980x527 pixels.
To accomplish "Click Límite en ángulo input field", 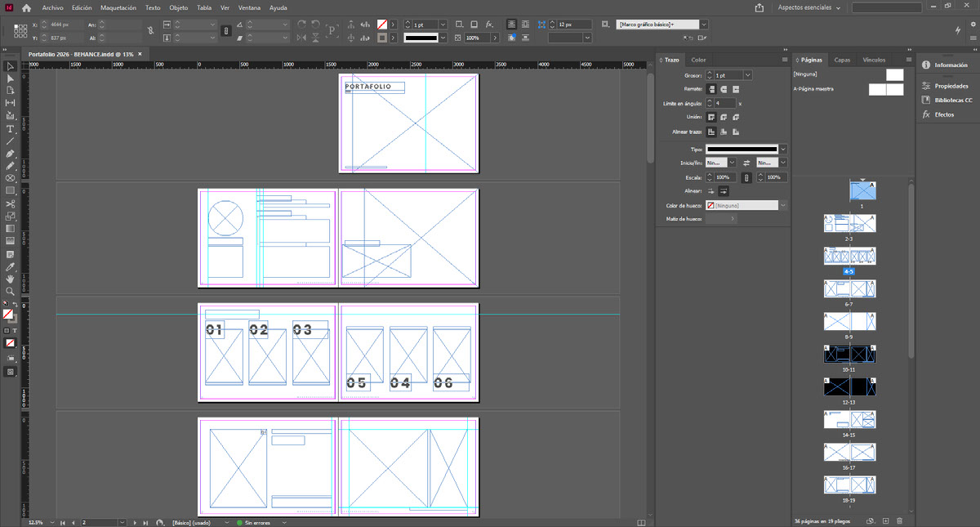I will click(724, 104).
